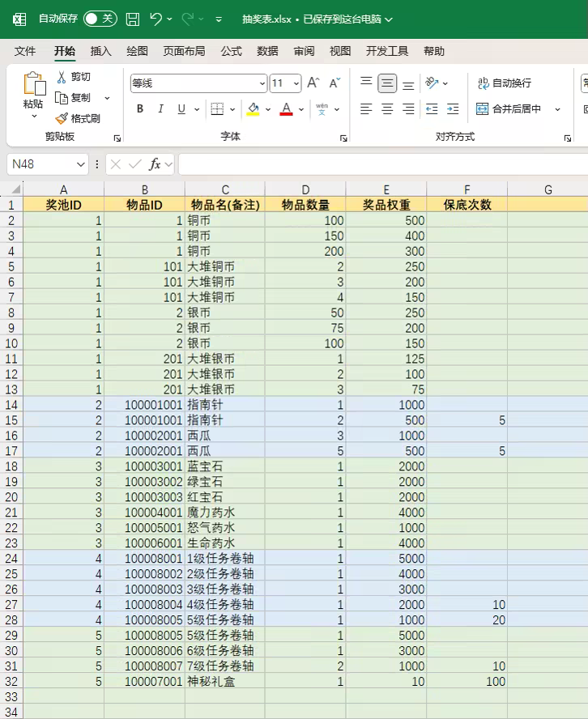
Task: Click the Cut (剪切) scissors icon
Action: pyautogui.click(x=62, y=77)
